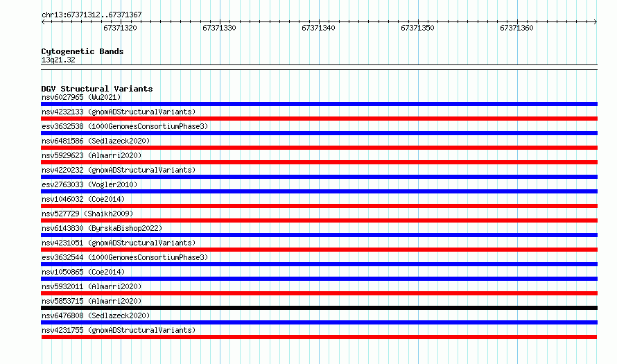
Task: Click the label nsv1046032 (Coe2014)
Action: pos(83,199)
